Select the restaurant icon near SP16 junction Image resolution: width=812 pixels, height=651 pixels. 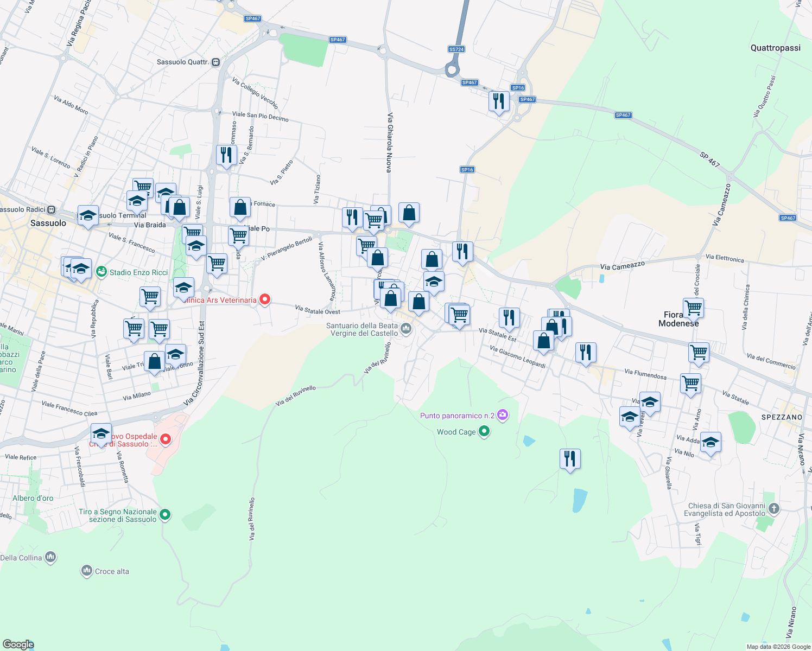[x=499, y=101]
